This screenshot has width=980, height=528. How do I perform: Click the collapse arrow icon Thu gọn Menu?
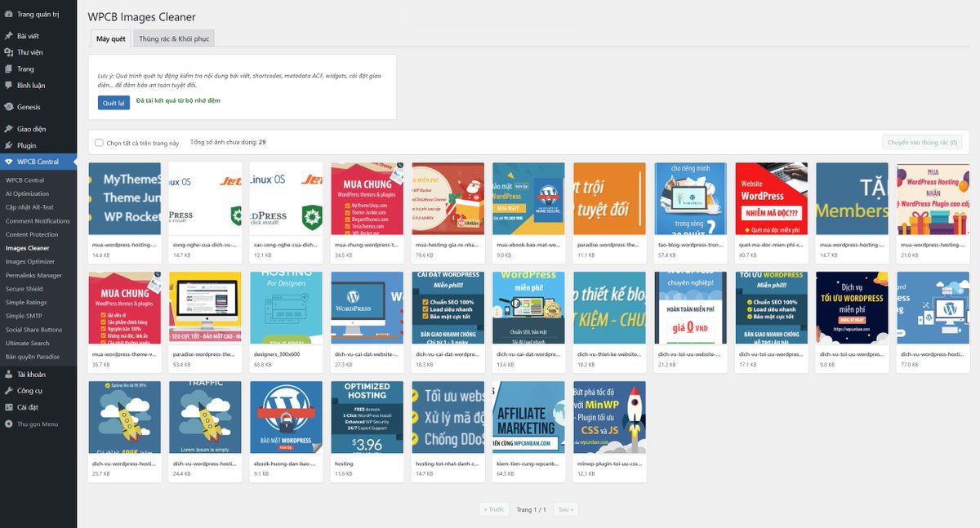click(x=8, y=424)
